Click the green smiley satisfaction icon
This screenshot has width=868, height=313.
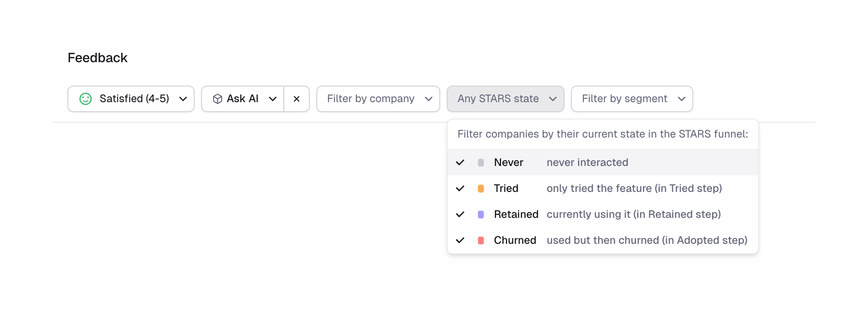pyautogui.click(x=86, y=99)
